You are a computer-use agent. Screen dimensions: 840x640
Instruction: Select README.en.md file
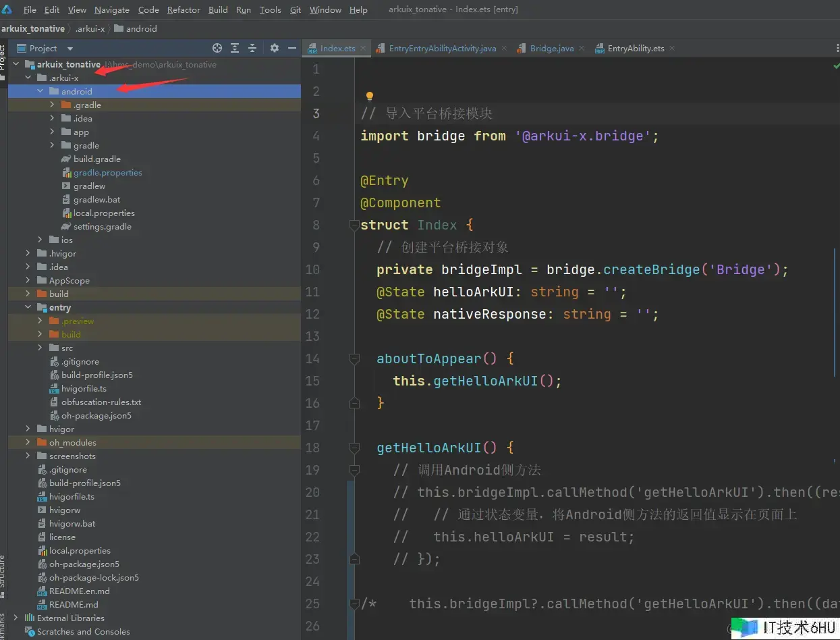tap(79, 591)
